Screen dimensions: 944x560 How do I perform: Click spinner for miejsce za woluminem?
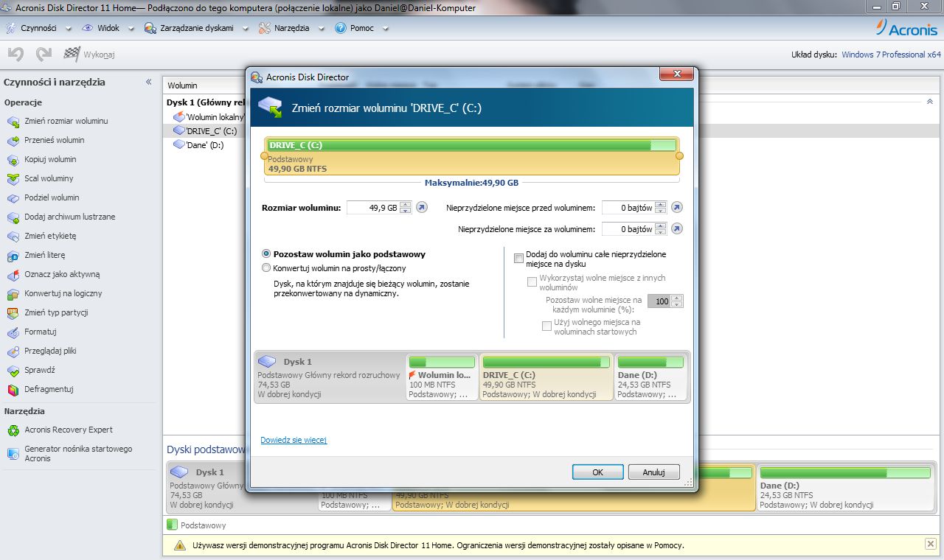[660, 229]
